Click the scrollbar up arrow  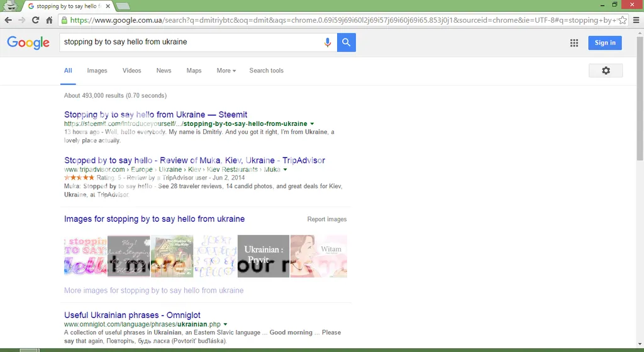(x=640, y=33)
